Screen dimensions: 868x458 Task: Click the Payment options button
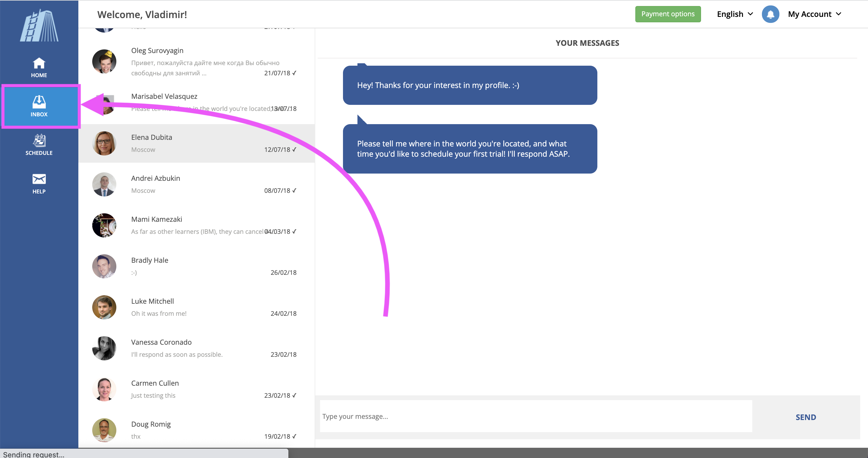[668, 14]
